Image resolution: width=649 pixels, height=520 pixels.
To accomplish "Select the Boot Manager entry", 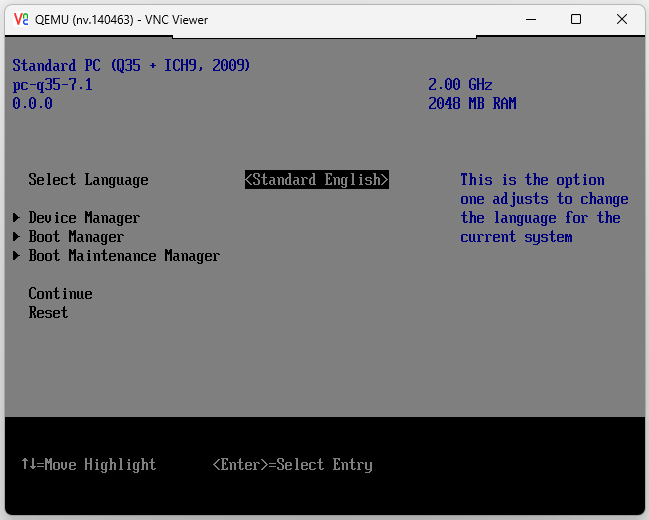I will click(x=76, y=237).
